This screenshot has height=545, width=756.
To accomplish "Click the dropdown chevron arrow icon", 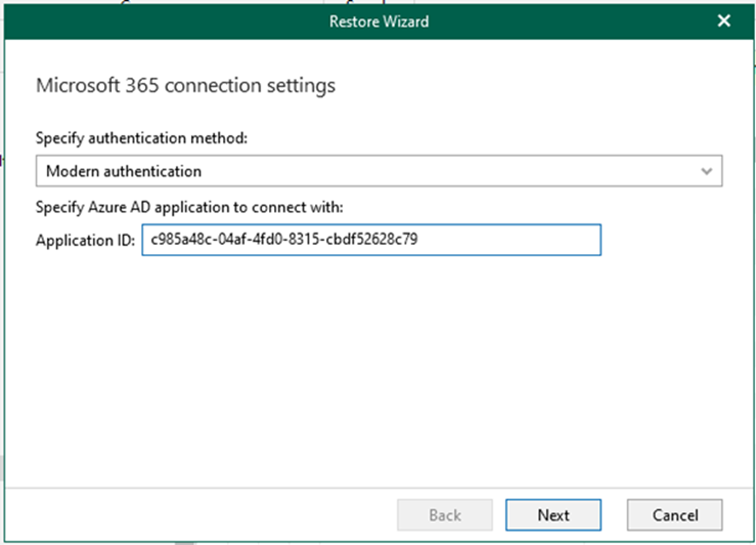I will click(706, 171).
